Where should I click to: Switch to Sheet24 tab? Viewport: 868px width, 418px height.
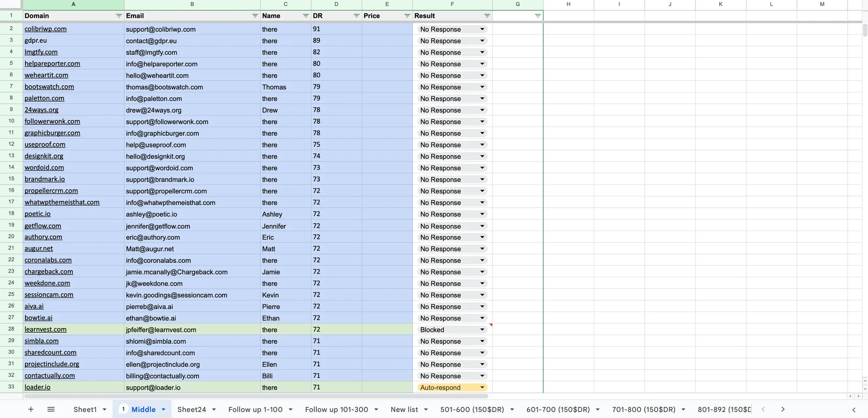(192, 410)
